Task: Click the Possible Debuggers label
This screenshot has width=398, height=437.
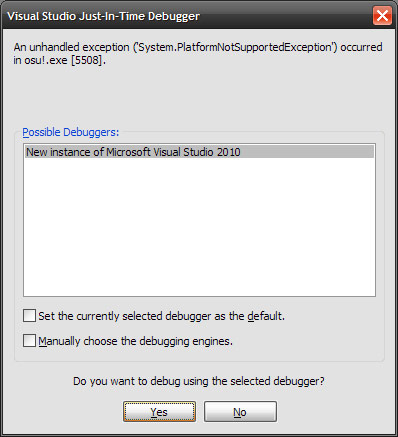Action: coord(71,132)
